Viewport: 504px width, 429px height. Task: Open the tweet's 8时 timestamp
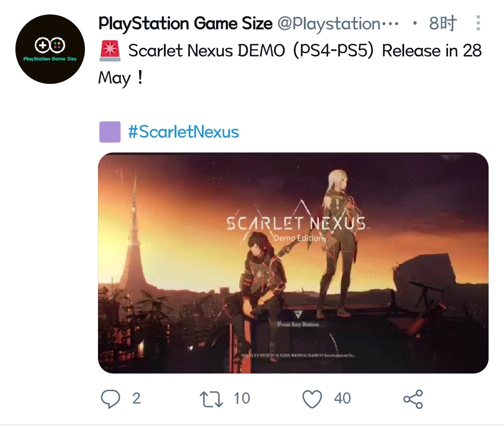click(442, 23)
